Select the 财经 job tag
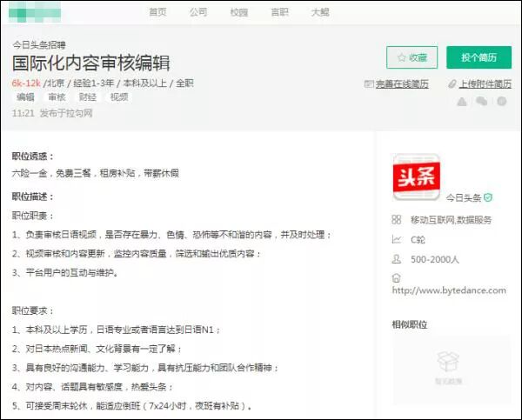 point(88,97)
